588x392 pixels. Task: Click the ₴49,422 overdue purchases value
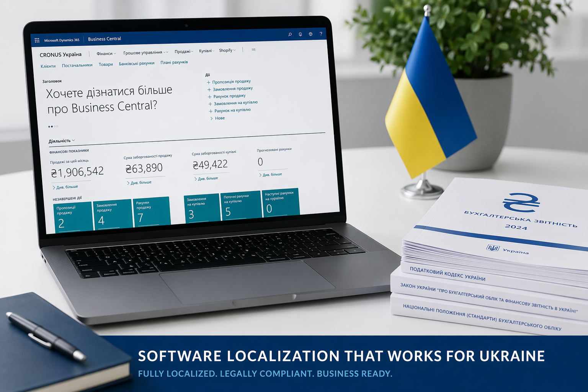click(x=210, y=165)
